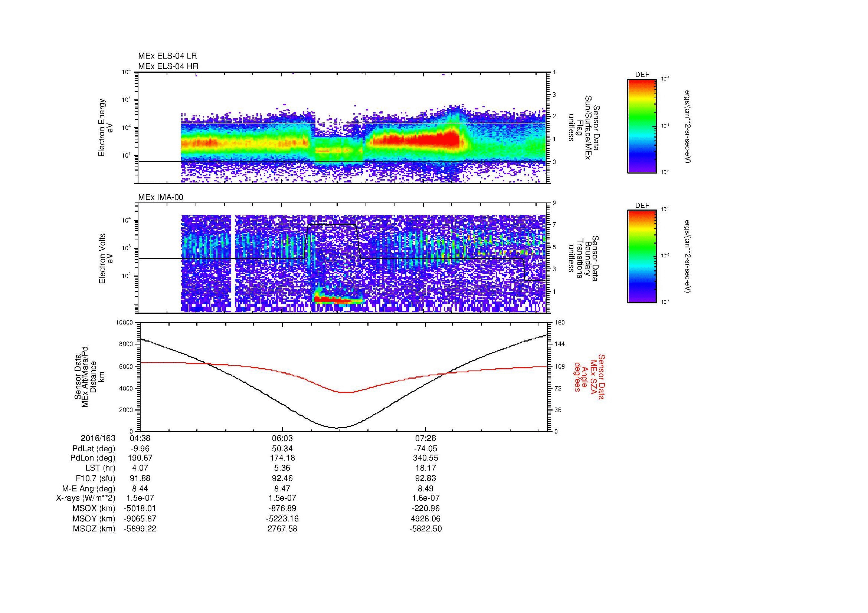
Task: Click the 'Sun/Surface/MEx Flag' right axis label
Action: [584, 128]
